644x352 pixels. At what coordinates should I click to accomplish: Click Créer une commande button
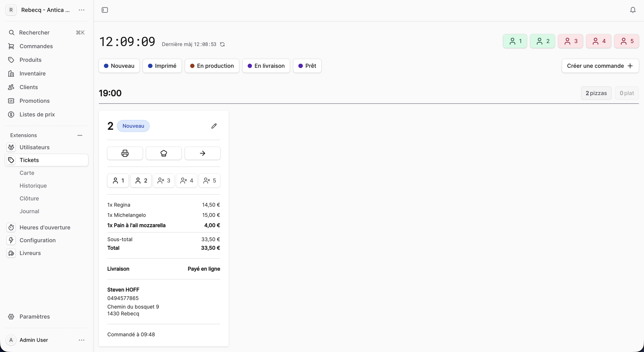click(x=600, y=66)
